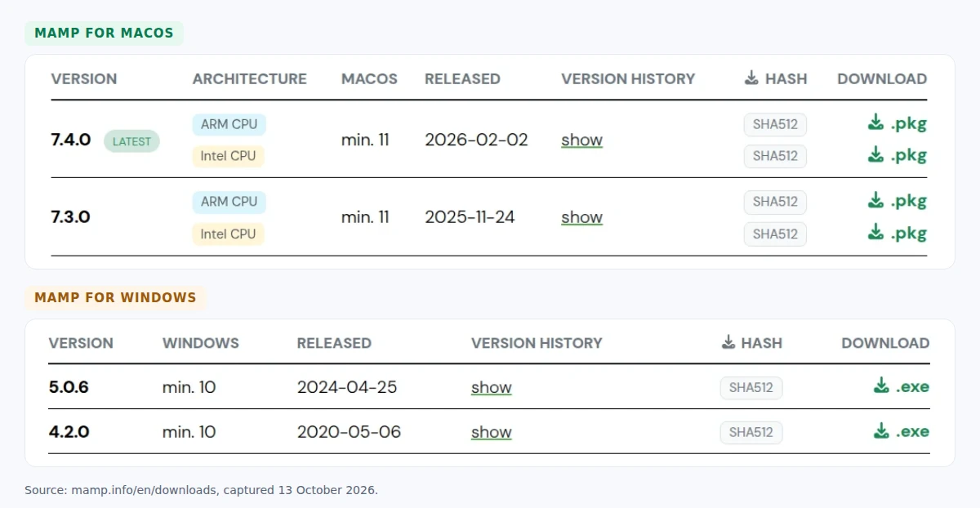The image size is (980, 508).
Task: Click the Intel CPU badge in 7.4.0 row
Action: [x=229, y=156]
